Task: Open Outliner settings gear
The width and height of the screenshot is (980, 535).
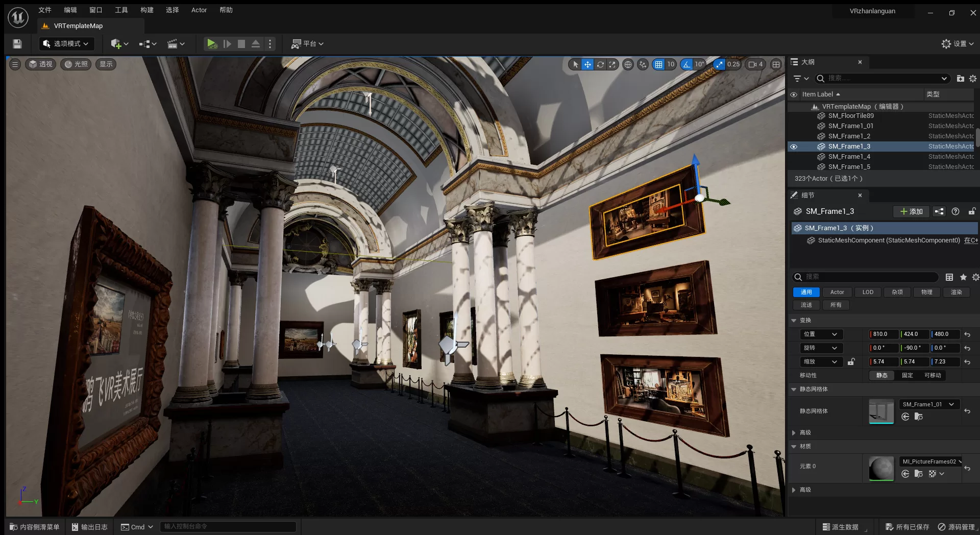Action: coord(973,79)
